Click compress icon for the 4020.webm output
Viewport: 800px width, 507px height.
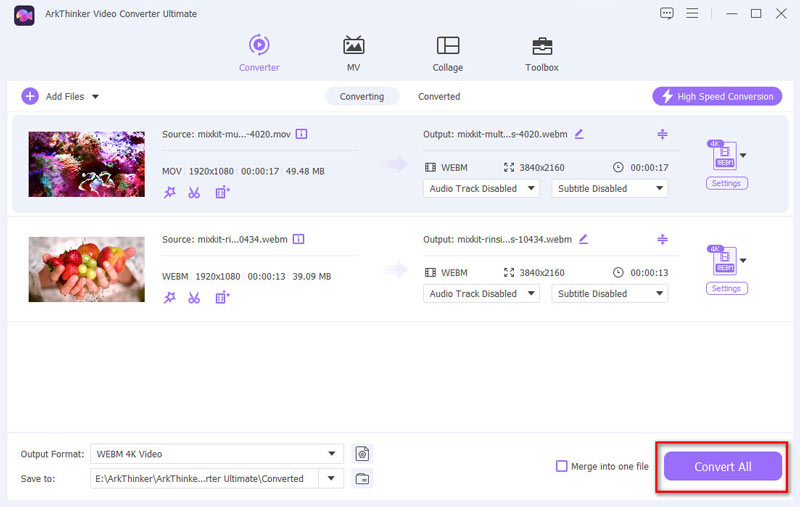point(662,134)
